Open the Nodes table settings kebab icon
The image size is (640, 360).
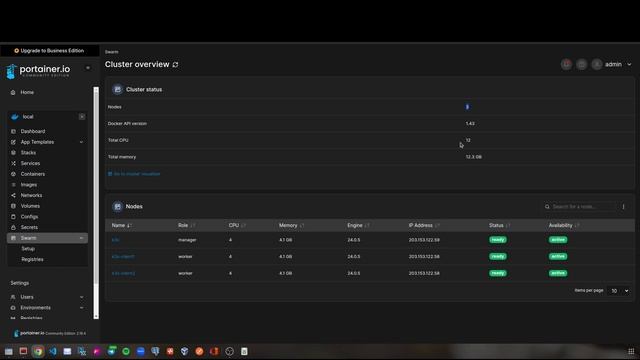[x=623, y=207]
